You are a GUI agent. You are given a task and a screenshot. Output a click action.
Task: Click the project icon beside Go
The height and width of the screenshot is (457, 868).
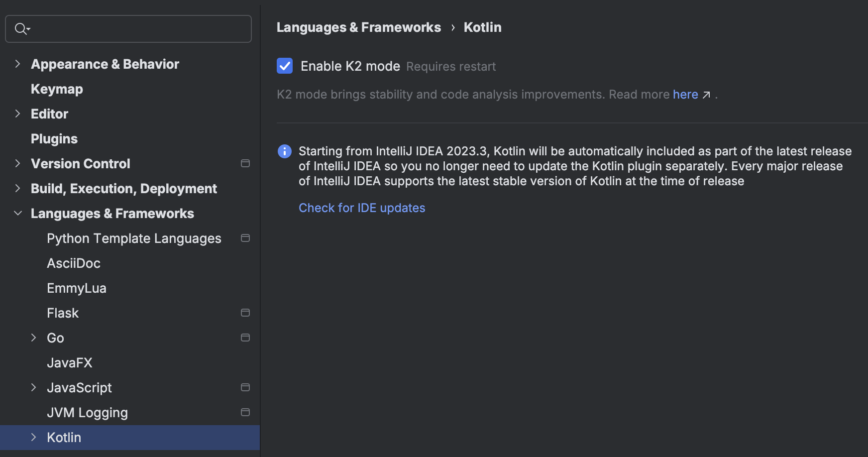click(x=245, y=338)
